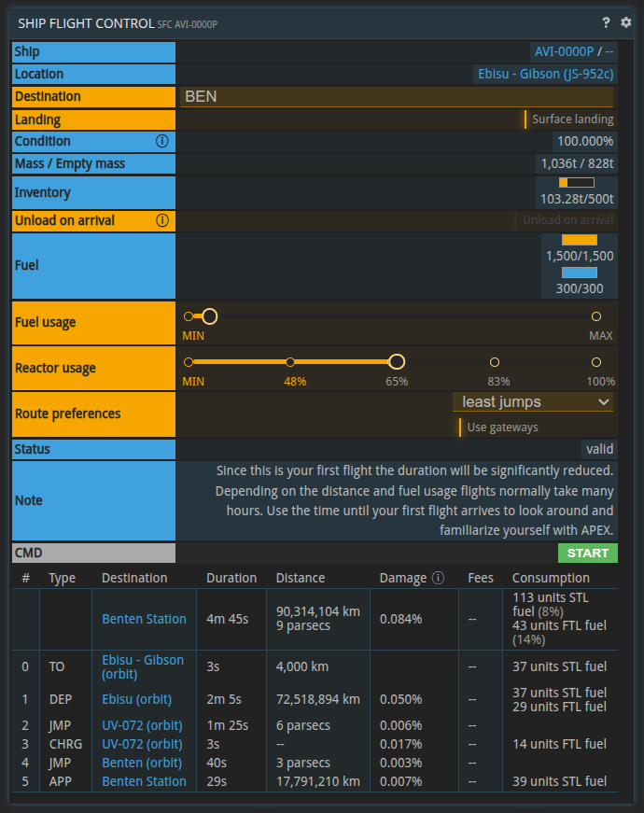Image resolution: width=644 pixels, height=813 pixels.
Task: Open the least jumps route dropdown
Action: pyautogui.click(x=535, y=402)
